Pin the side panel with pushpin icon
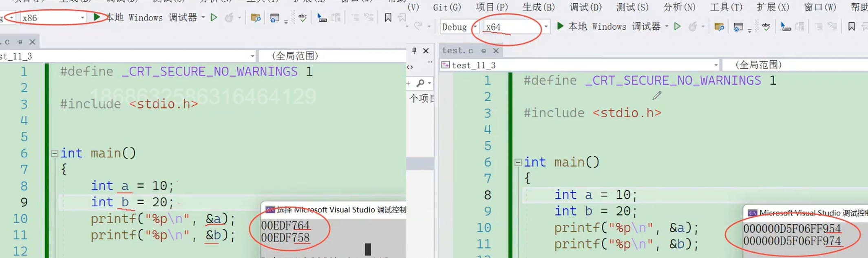868x258 pixels. pyautogui.click(x=414, y=50)
